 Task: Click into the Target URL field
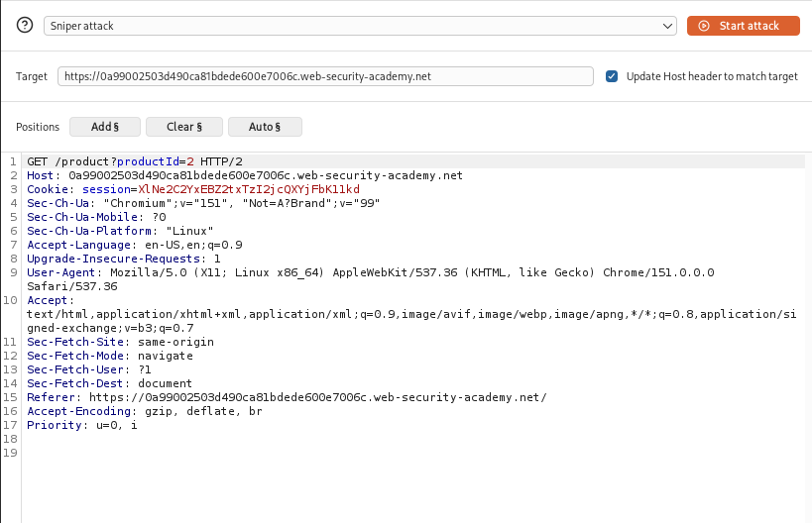[325, 76]
